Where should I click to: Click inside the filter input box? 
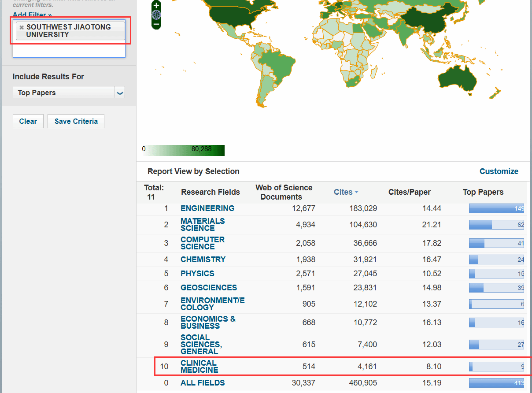pos(69,50)
